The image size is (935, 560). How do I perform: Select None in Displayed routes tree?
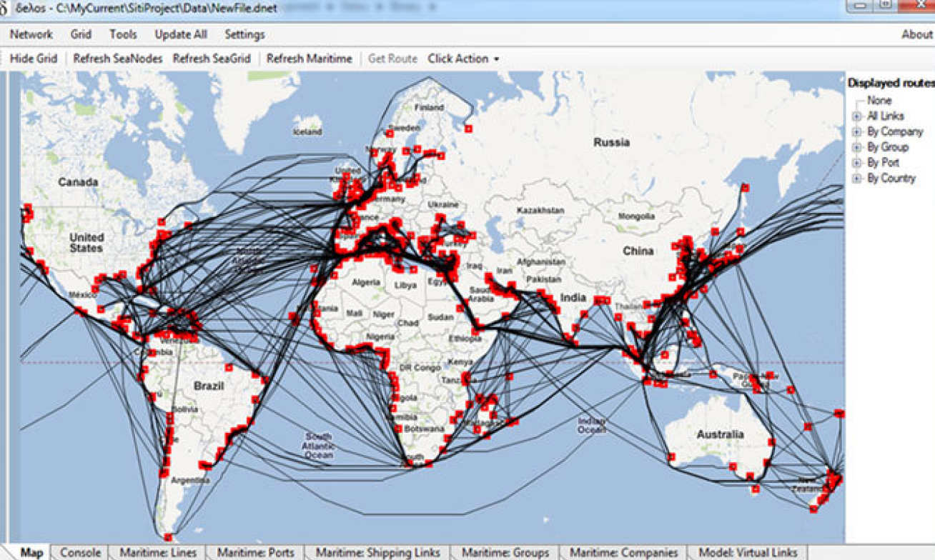click(879, 101)
